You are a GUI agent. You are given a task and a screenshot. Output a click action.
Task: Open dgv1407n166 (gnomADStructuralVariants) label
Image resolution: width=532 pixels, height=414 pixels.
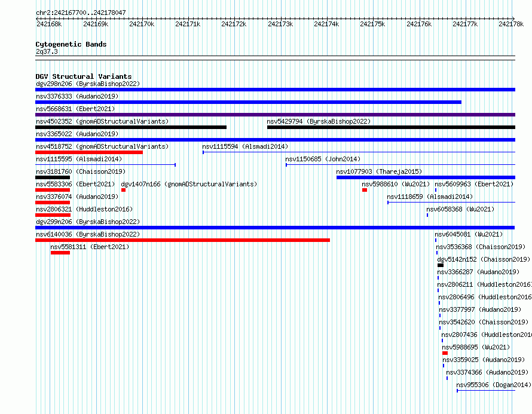point(189,184)
